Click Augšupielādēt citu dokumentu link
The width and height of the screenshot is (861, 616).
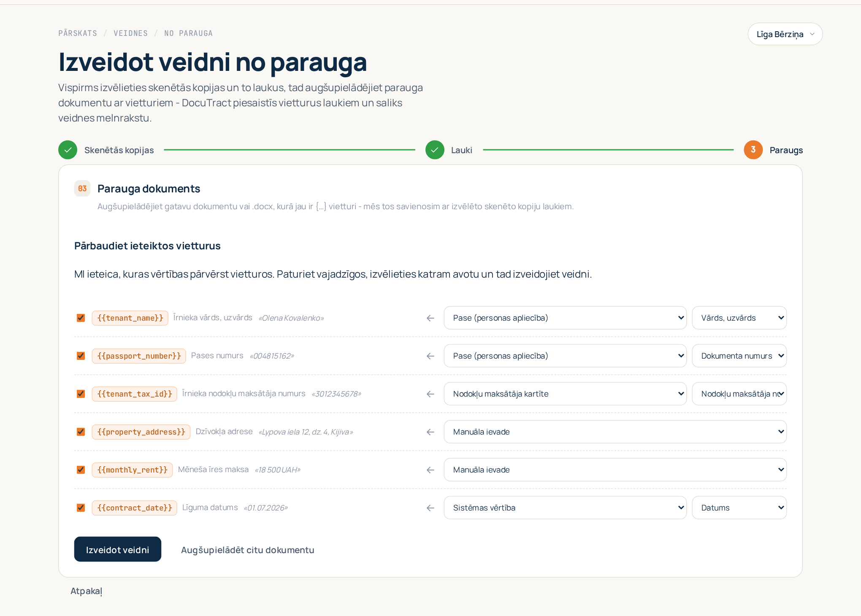click(x=248, y=550)
